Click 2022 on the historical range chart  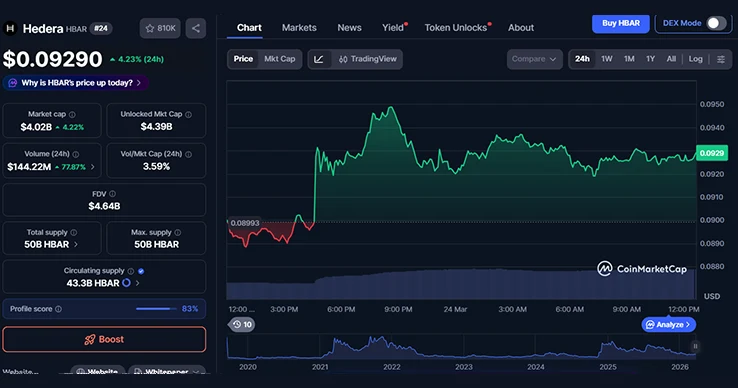(392, 367)
